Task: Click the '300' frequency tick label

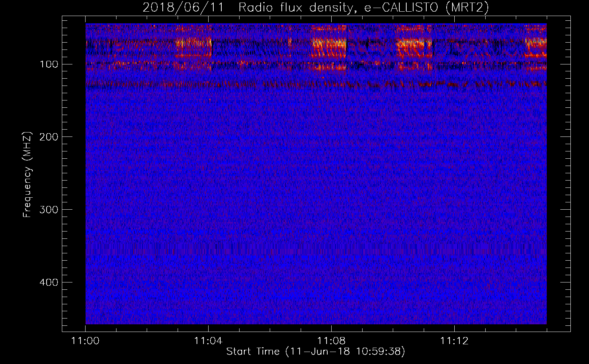Action: click(49, 210)
